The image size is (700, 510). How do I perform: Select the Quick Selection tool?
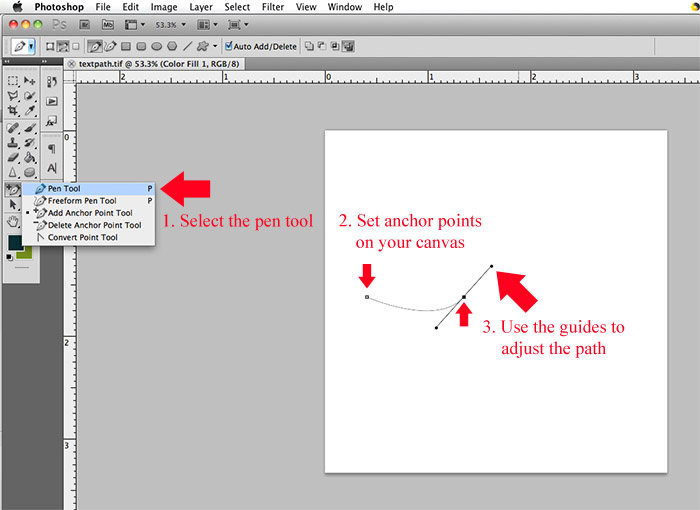click(x=29, y=96)
